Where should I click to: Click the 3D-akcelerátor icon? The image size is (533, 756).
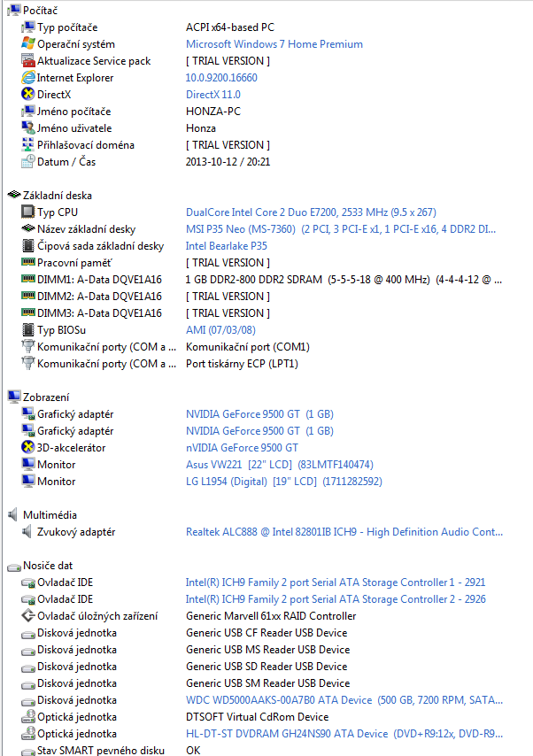coord(28,447)
